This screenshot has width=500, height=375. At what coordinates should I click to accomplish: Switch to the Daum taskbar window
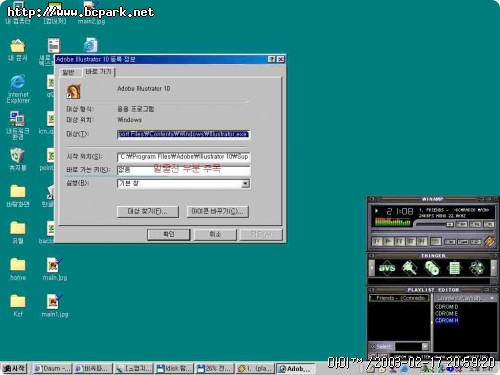click(52, 369)
